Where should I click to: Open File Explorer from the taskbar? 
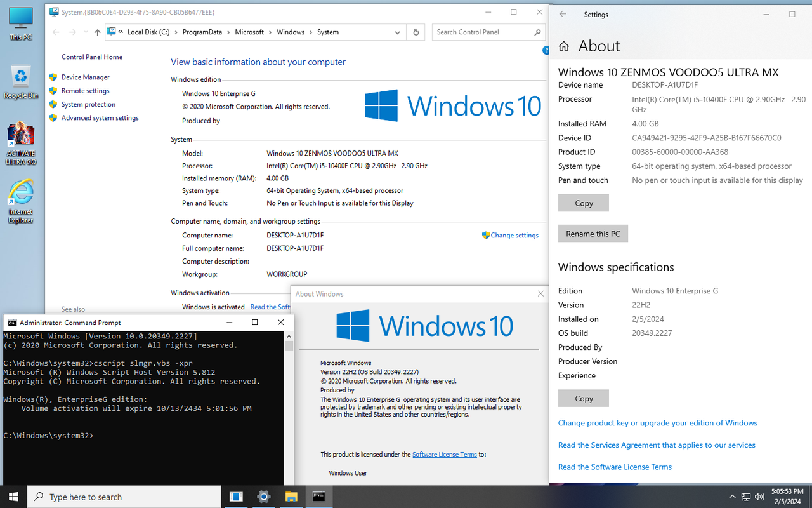[x=291, y=497]
